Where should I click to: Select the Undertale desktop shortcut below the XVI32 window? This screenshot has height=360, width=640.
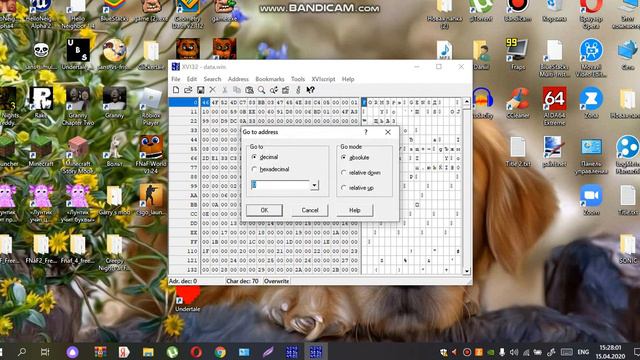187,299
